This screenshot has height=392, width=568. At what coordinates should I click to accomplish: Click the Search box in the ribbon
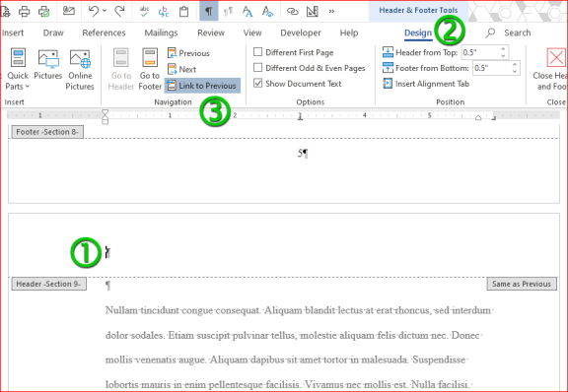point(509,33)
